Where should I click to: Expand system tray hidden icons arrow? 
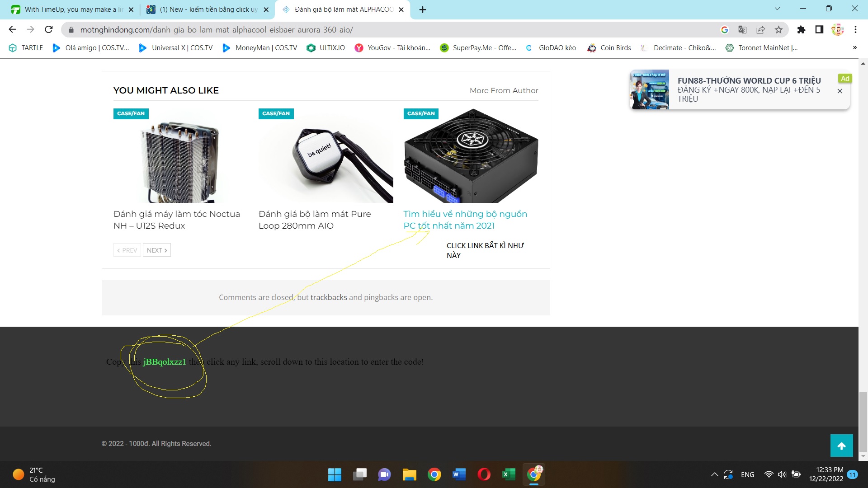pyautogui.click(x=714, y=474)
